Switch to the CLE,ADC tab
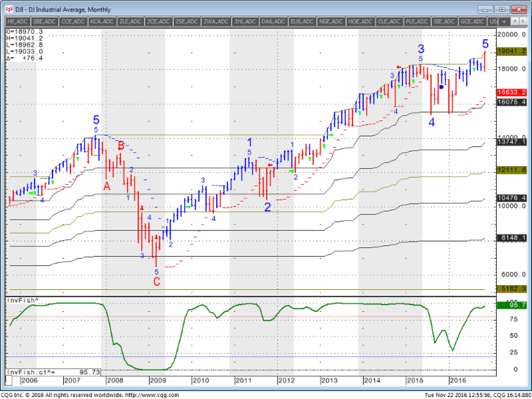Viewport: 532px width, 399px height. tap(389, 21)
